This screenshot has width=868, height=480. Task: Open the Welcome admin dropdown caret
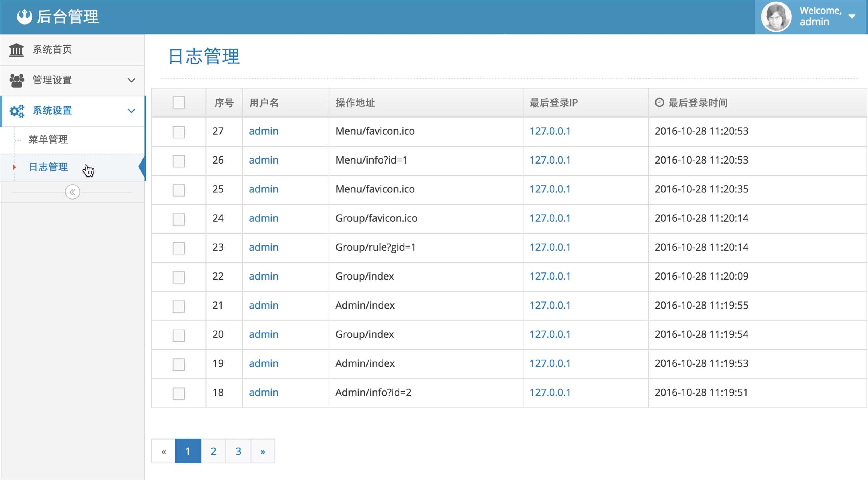pos(852,16)
